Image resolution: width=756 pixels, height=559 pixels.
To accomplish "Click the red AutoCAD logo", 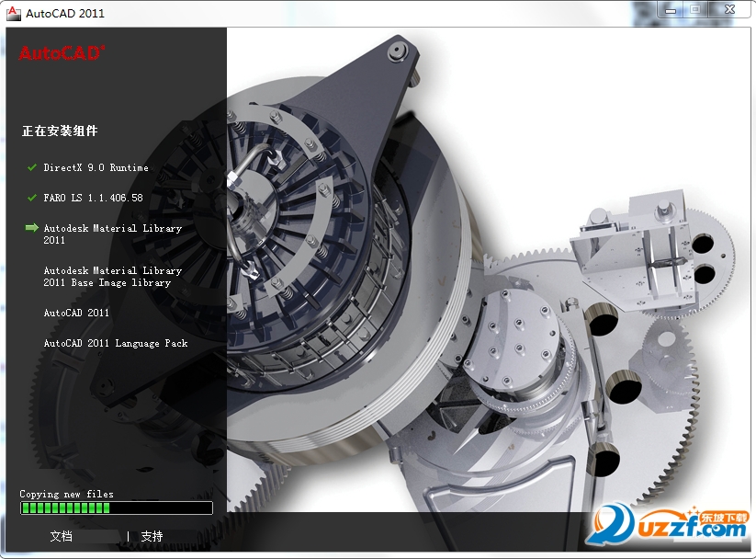I will pyautogui.click(x=62, y=52).
